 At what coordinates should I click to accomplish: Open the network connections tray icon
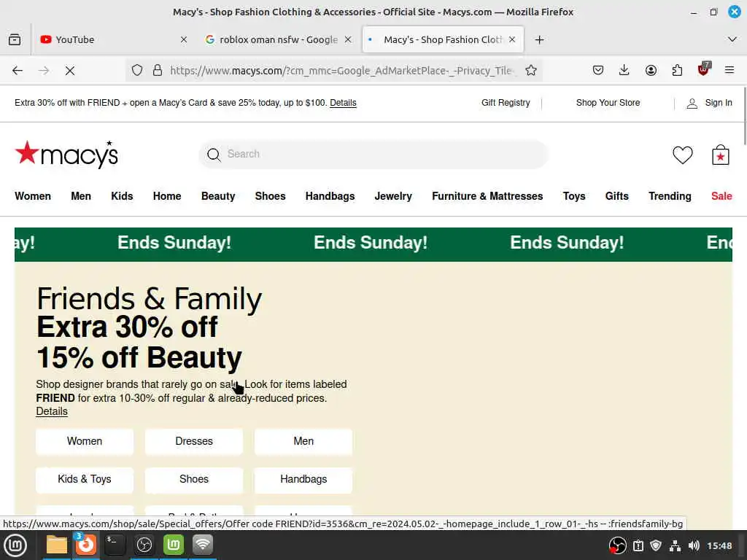point(675,545)
